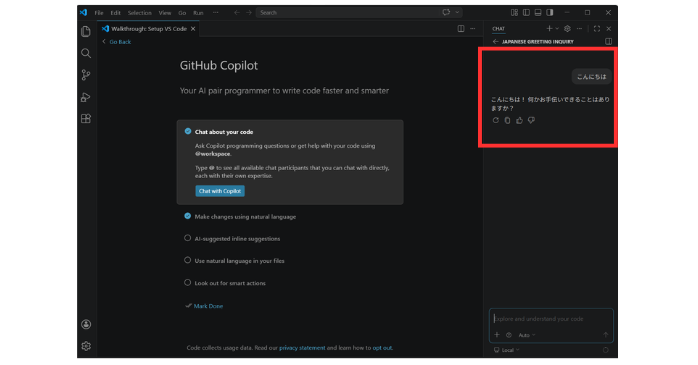Retry the Copilot response
The width and height of the screenshot is (698, 365).
[x=495, y=120]
